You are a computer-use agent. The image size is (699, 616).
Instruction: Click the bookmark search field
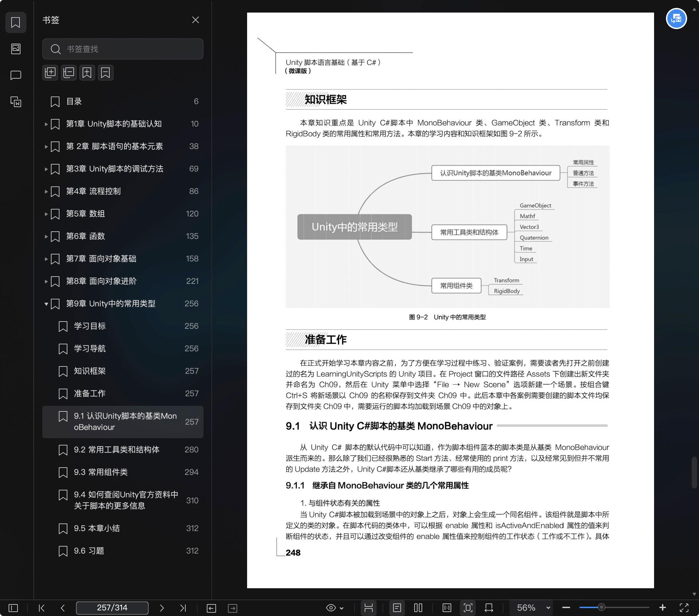(123, 49)
